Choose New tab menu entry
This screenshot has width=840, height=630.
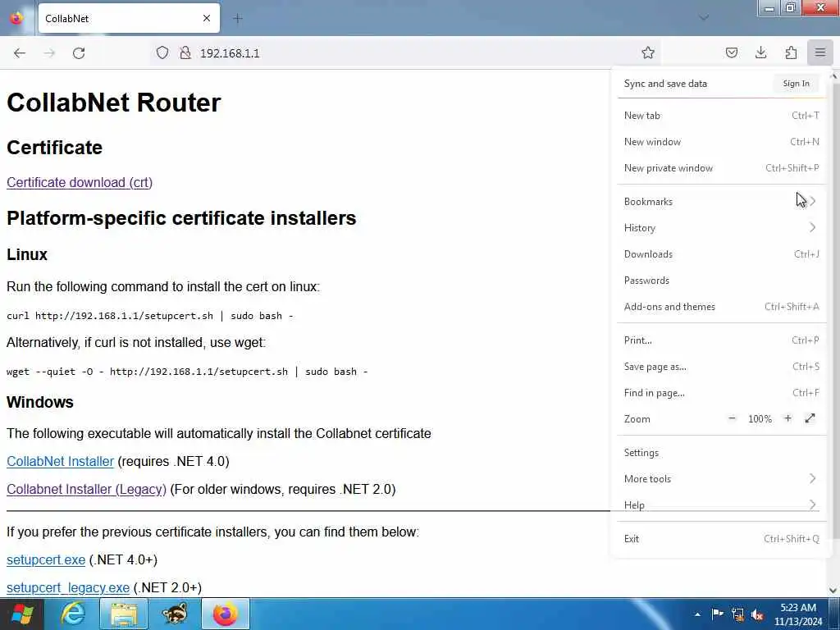click(721, 115)
